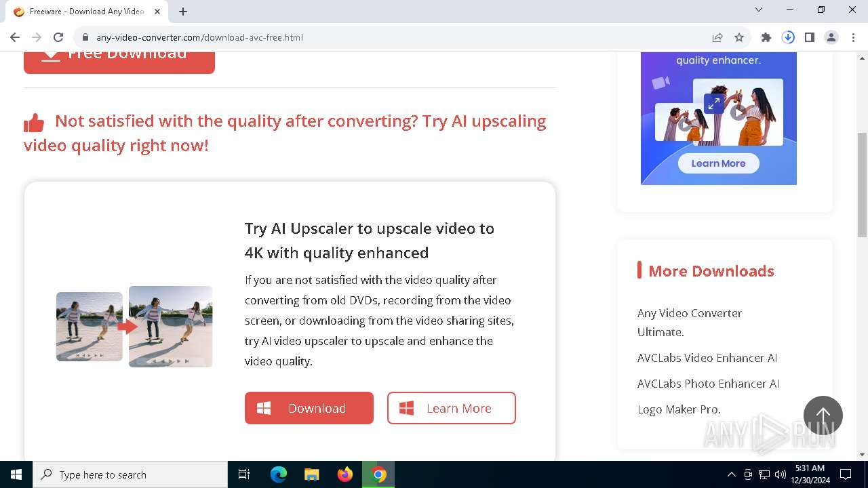Viewport: 868px width, 488px height.
Task: Open the taskbar clock and date
Action: click(x=810, y=474)
